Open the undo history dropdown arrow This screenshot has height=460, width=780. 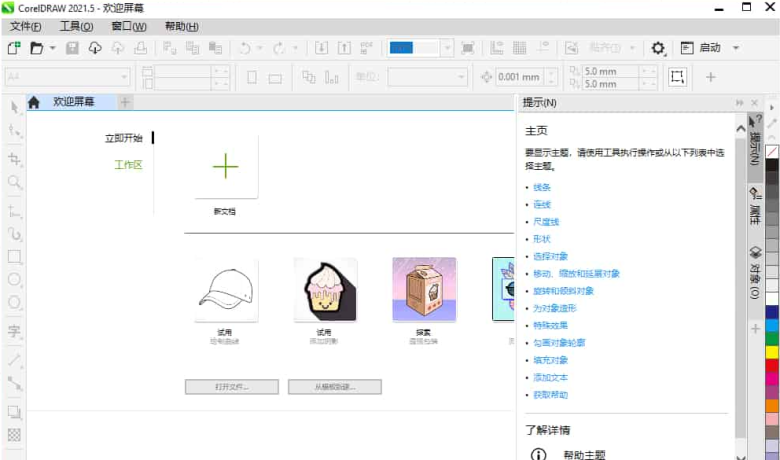coord(260,48)
